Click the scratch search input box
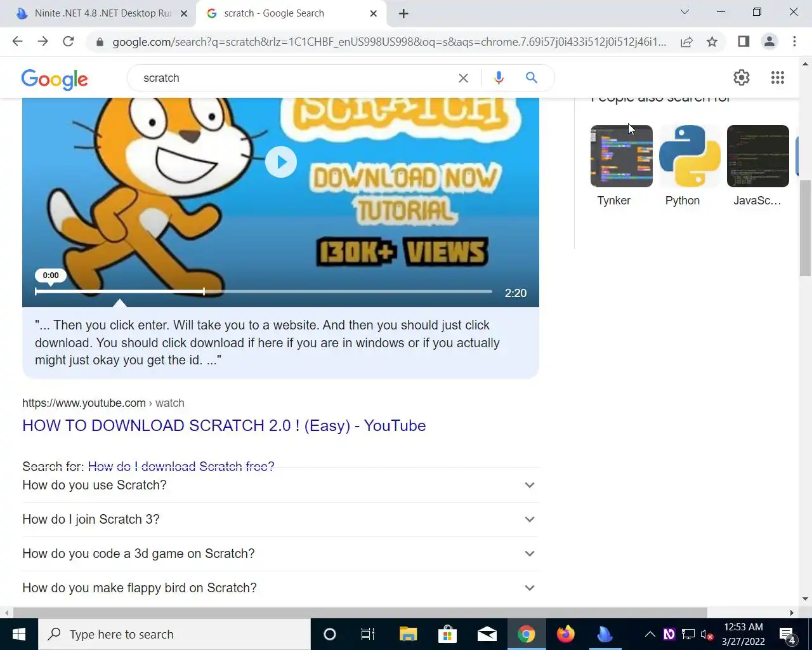This screenshot has height=650, width=812. point(295,78)
